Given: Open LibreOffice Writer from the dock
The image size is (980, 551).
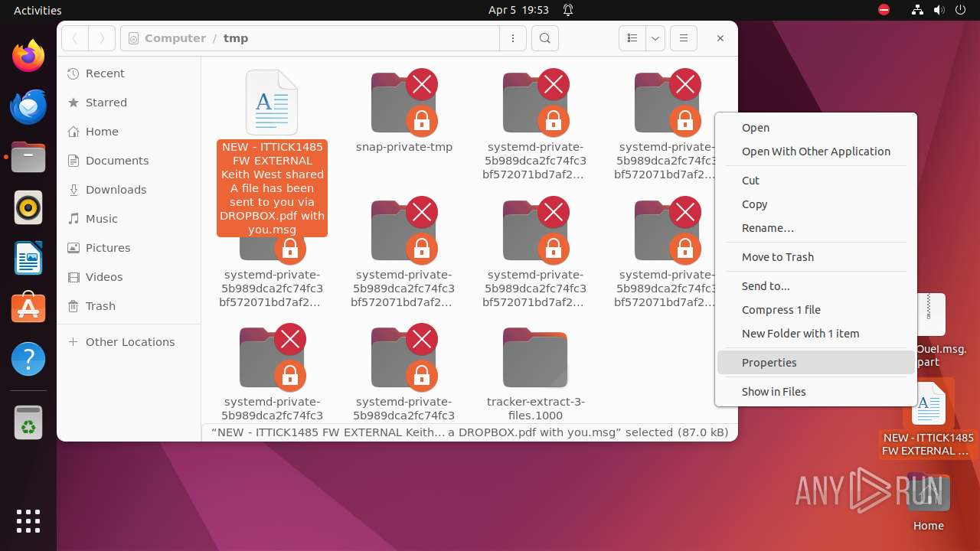Looking at the screenshot, I should (x=28, y=258).
